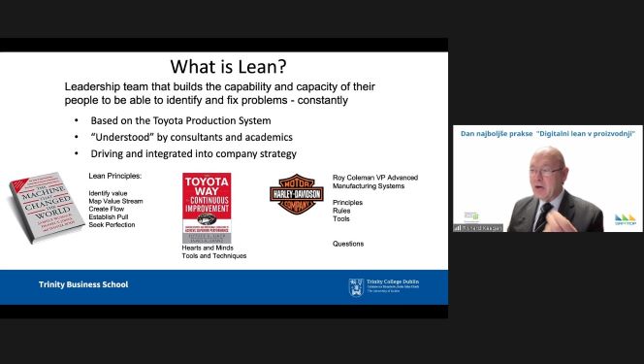Select the Toyota Way book cover
The image size is (644, 364).
207,208
